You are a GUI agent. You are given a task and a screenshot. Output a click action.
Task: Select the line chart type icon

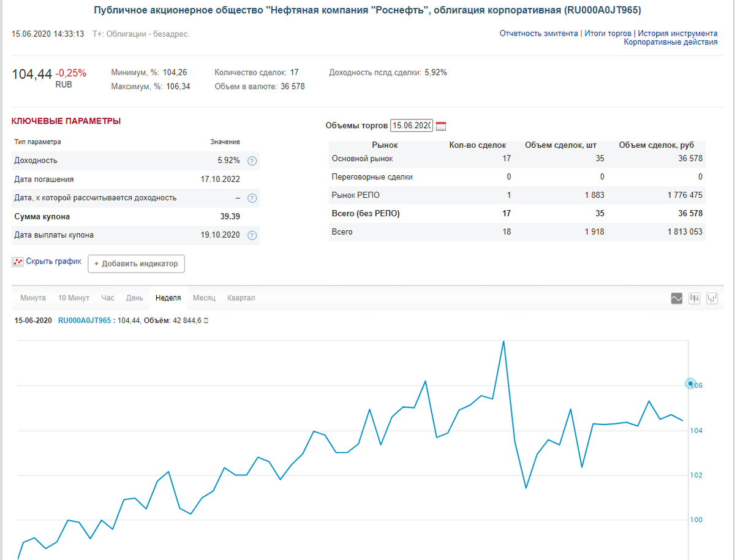coord(677,298)
